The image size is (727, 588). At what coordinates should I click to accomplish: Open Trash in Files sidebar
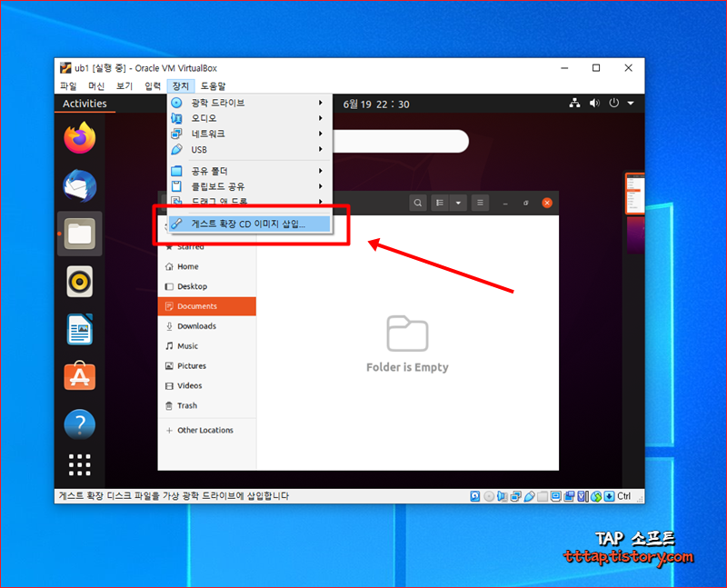(207, 405)
